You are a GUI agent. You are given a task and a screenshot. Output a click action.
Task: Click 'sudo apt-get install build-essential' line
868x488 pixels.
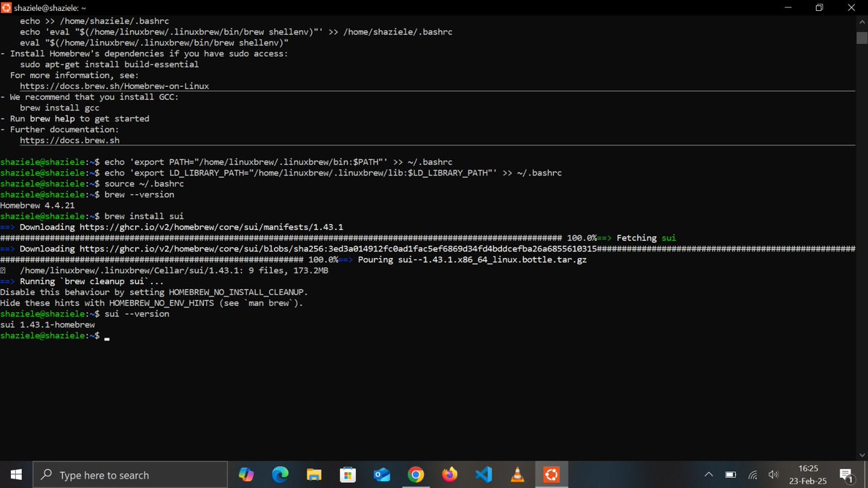pos(109,64)
